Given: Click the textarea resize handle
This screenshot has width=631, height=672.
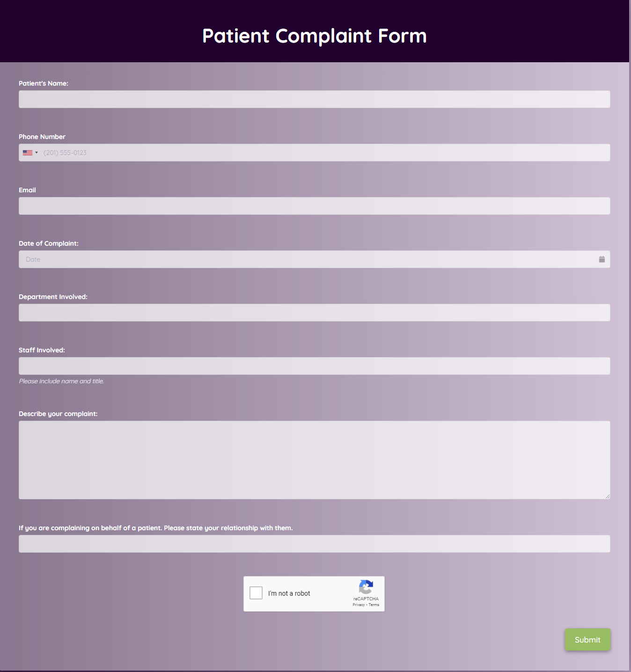Looking at the screenshot, I should click(608, 497).
